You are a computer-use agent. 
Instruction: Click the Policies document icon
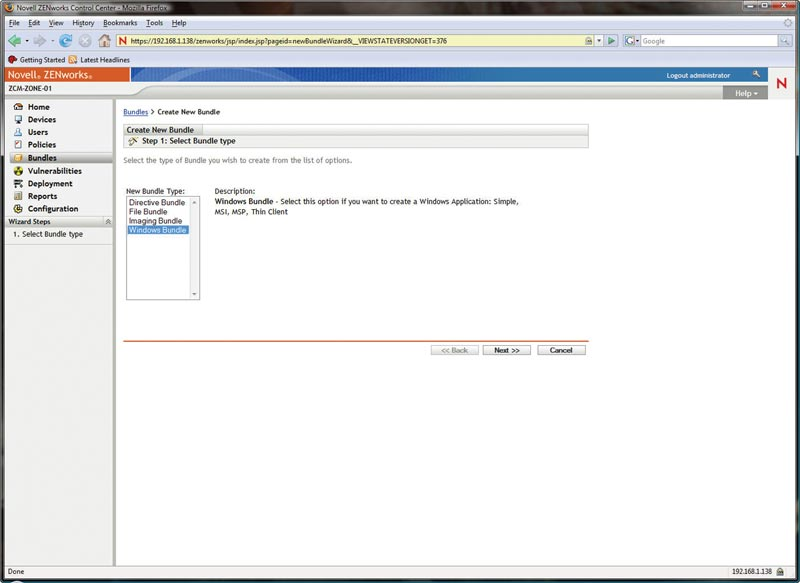(18, 145)
